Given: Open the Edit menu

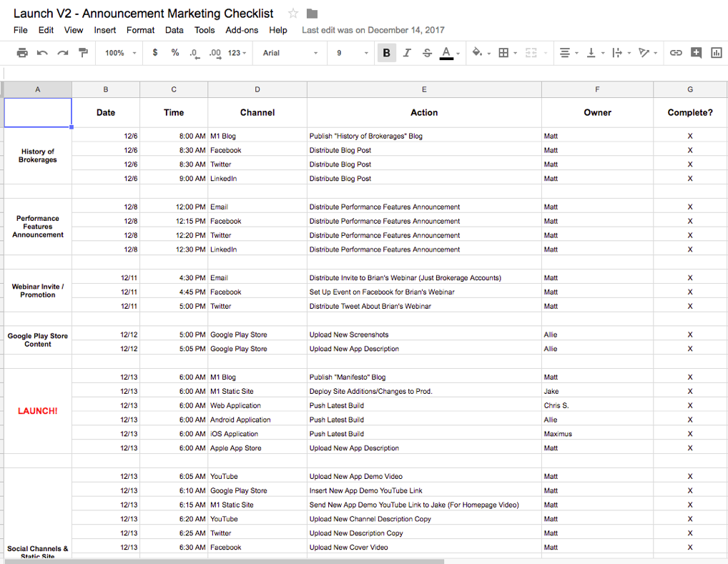Looking at the screenshot, I should (46, 30).
